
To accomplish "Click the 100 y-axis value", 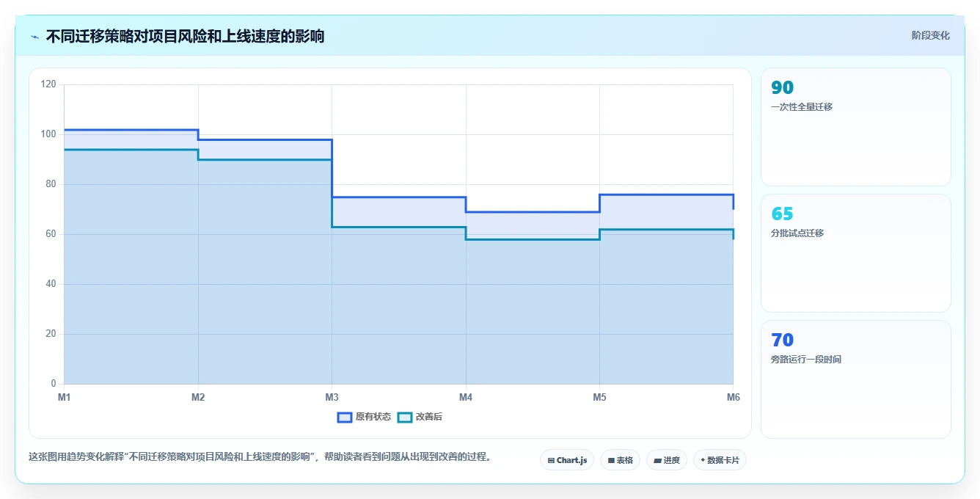I will pyautogui.click(x=48, y=134).
